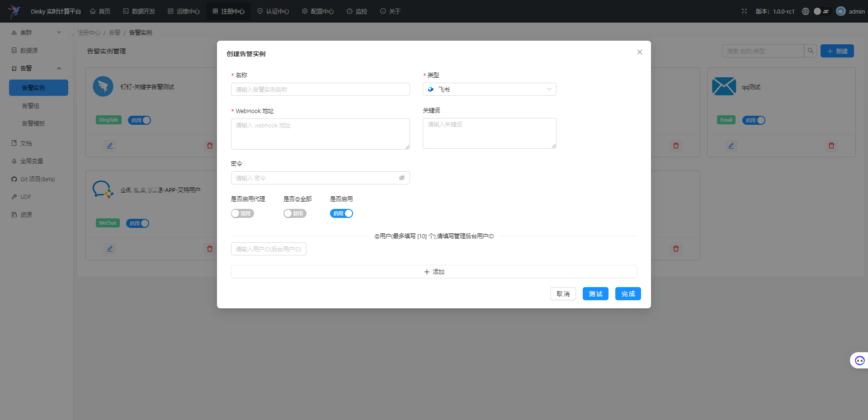This screenshot has height=420, width=868.
Task: Click the 测试 button
Action: pyautogui.click(x=595, y=294)
